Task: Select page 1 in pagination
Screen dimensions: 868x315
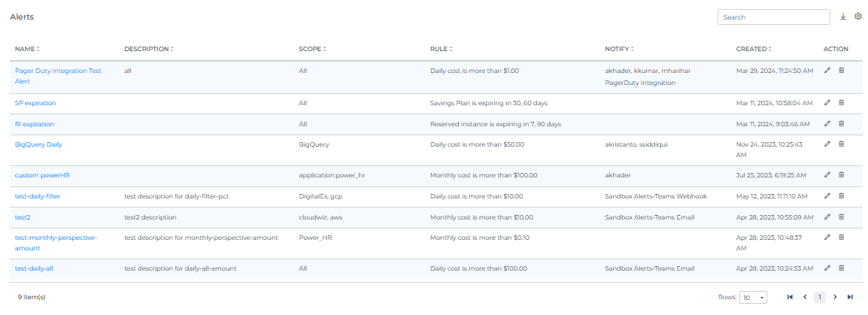Action: [820, 297]
